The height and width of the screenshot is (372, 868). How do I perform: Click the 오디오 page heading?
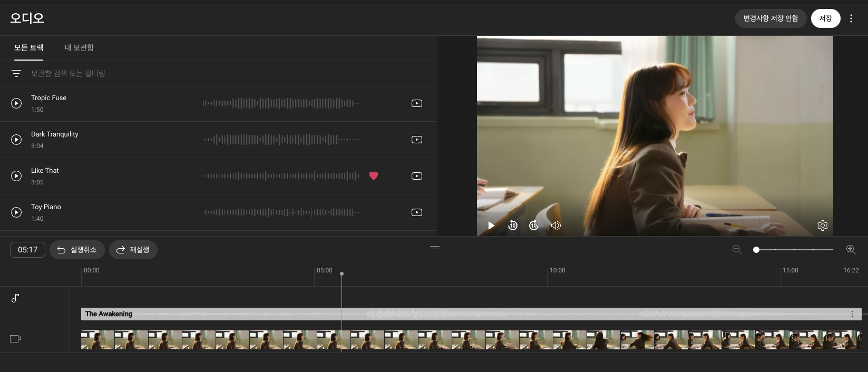pyautogui.click(x=27, y=18)
